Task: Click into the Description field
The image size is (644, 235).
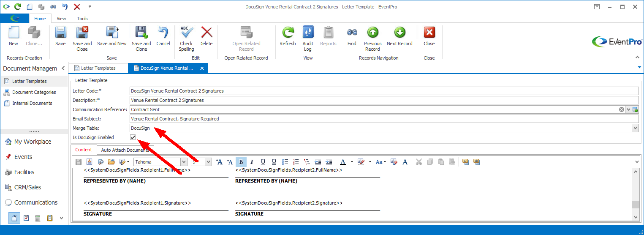Action: 384,100
